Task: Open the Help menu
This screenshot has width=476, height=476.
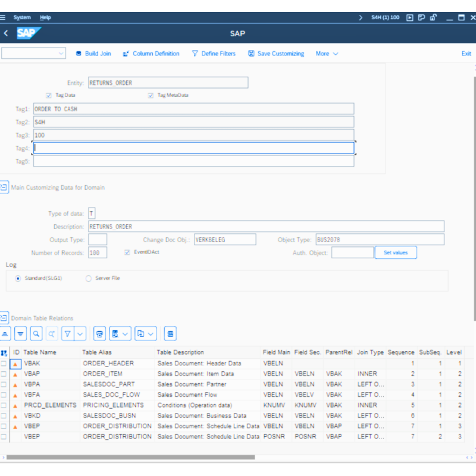Action: coord(45,17)
